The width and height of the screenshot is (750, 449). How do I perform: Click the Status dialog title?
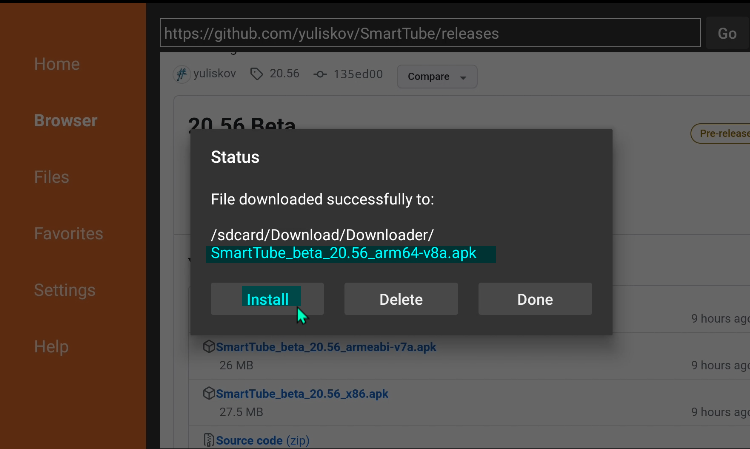(x=235, y=157)
